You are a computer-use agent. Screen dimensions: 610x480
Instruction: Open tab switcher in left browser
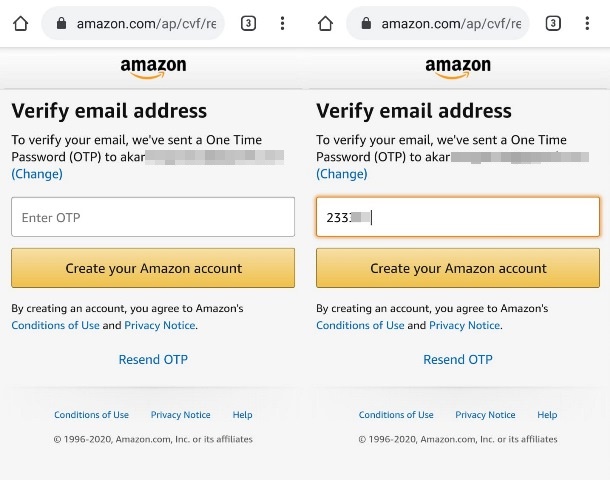pos(248,24)
